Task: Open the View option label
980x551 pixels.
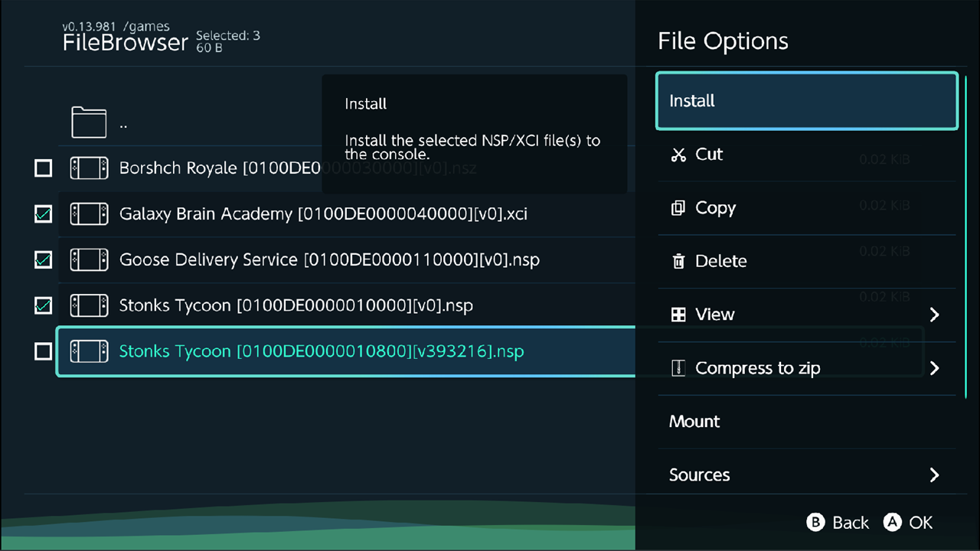Action: click(x=714, y=315)
